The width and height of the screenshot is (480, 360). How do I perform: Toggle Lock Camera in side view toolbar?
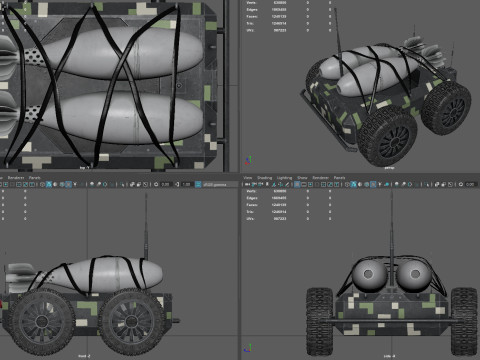click(x=254, y=184)
